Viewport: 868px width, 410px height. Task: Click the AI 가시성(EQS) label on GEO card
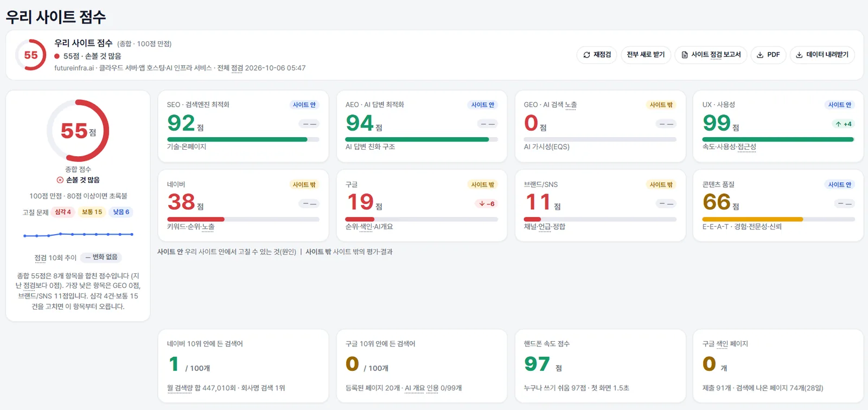[x=547, y=147]
